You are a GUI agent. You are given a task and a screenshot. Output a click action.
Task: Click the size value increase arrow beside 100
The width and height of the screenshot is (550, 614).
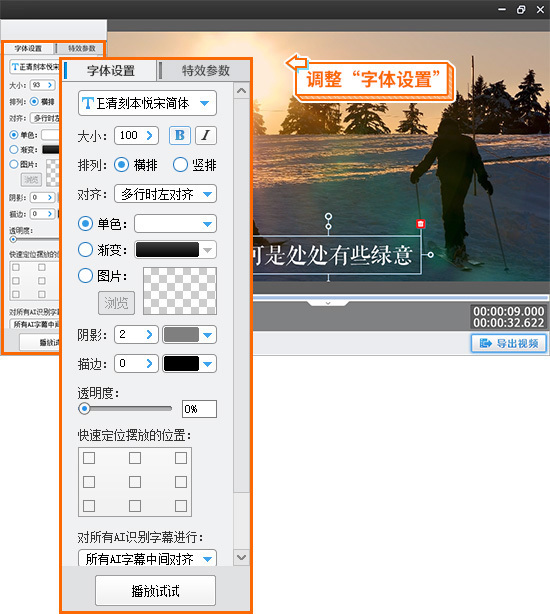coord(149,135)
